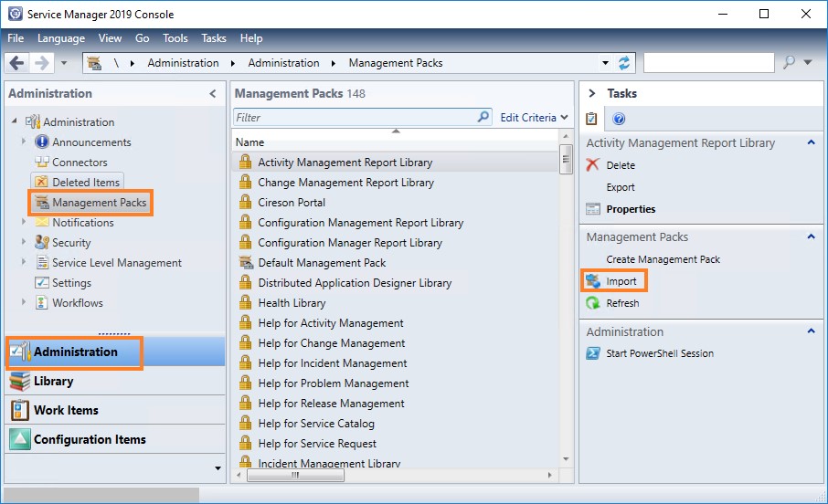Click the list scroll-down arrow
Viewport: 828px width, 504px height.
coord(566,458)
